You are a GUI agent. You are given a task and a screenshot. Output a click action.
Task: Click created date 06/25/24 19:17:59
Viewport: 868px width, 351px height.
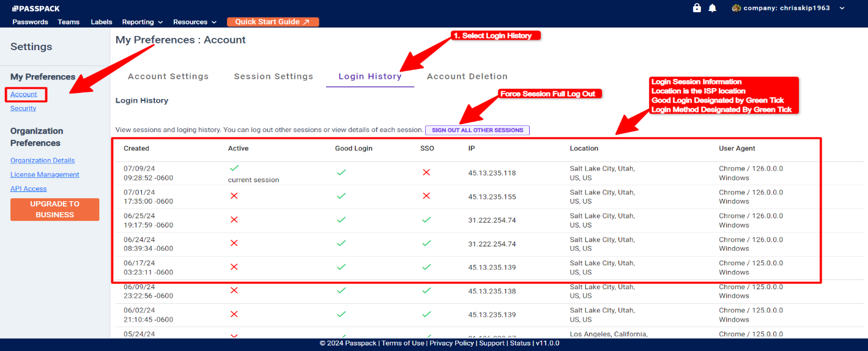click(x=148, y=220)
